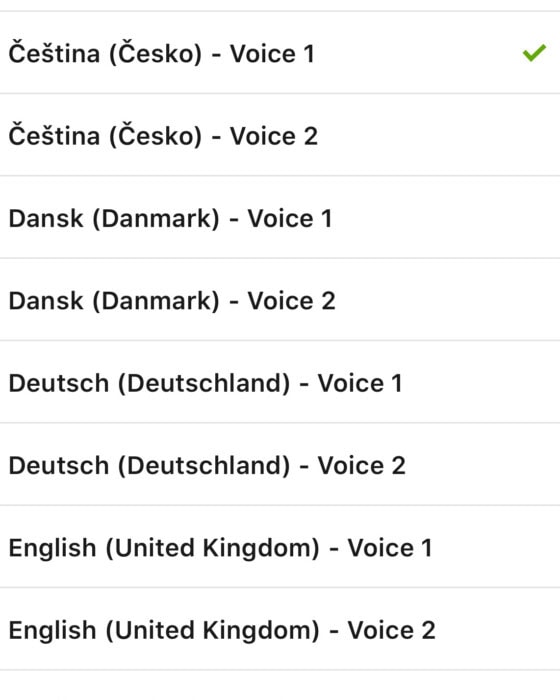This screenshot has width=560, height=700.
Task: Select Dansk (Danmark) - Voice 1
Action: (280, 217)
